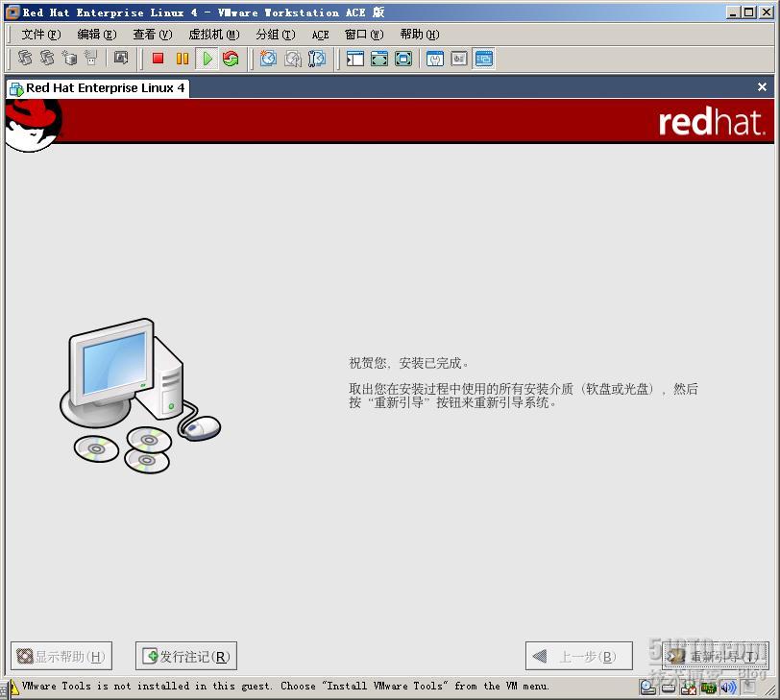Open the Snapshot Manager wrench-clock icon
Viewport: 780px width, 700px height.
[x=316, y=59]
